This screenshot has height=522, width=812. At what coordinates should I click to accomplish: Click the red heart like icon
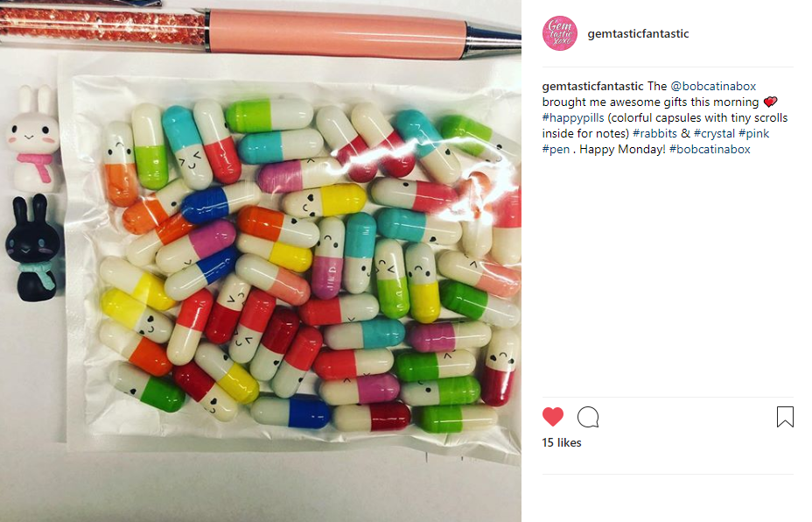(x=552, y=417)
